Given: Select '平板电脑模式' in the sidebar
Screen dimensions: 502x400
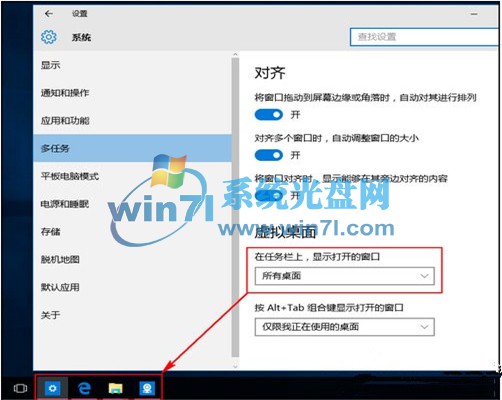Looking at the screenshot, I should click(132, 176).
